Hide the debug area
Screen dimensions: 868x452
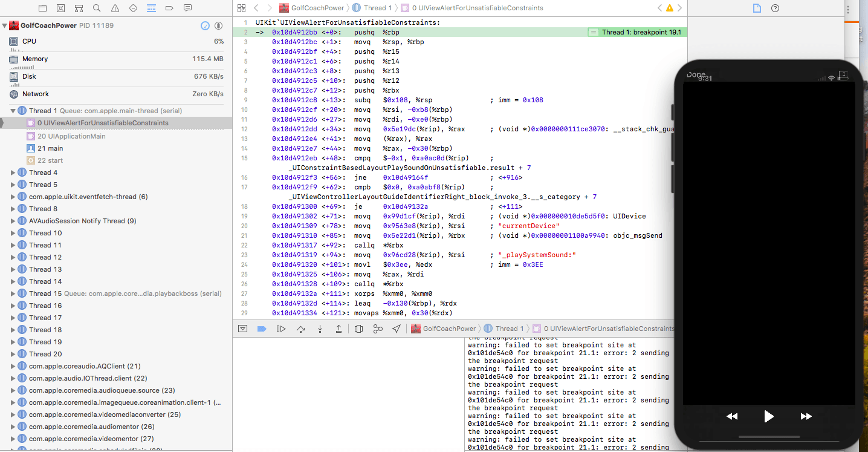coord(242,329)
